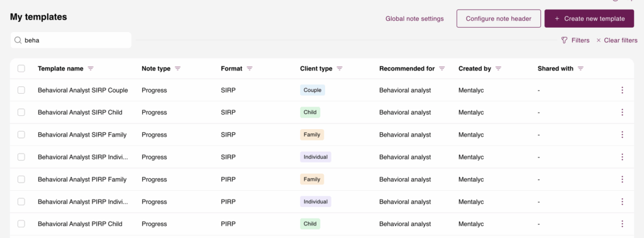Open Template name column filter icon
The width and height of the screenshot is (644, 238).
click(x=91, y=69)
